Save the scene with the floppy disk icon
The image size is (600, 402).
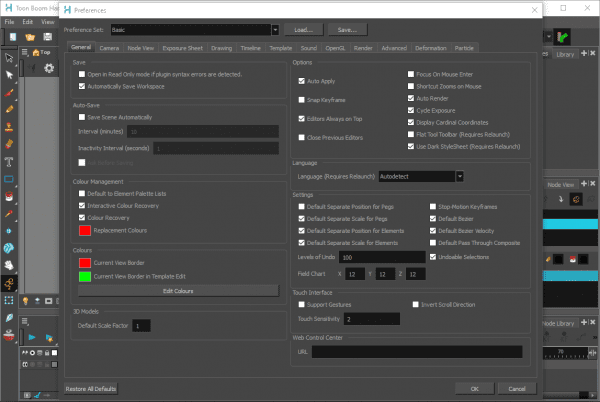coord(47,37)
